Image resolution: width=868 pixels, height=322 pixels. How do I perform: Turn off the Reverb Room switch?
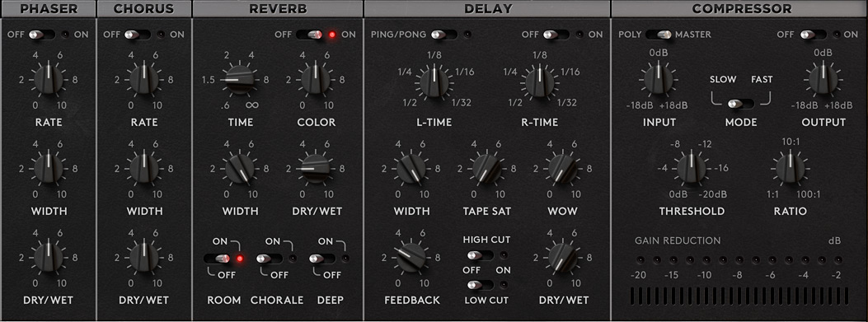(x=217, y=259)
